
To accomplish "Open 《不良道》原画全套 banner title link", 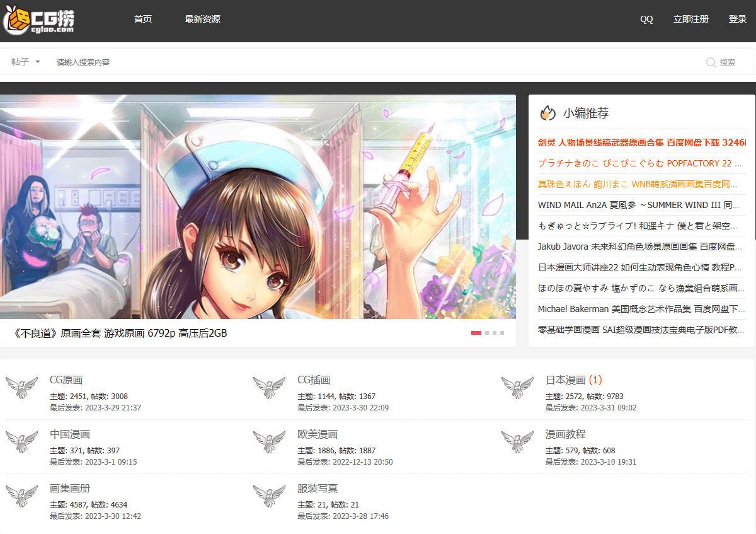I will tap(120, 333).
